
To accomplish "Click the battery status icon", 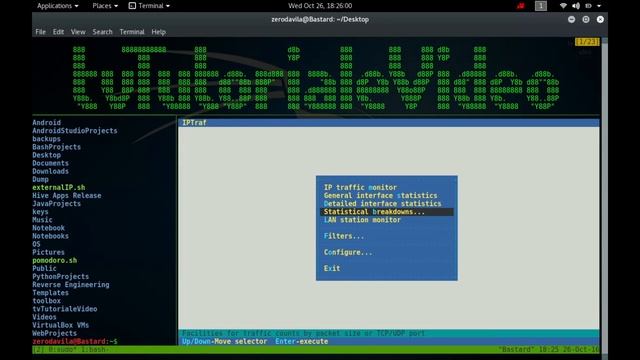I will [x=588, y=6].
